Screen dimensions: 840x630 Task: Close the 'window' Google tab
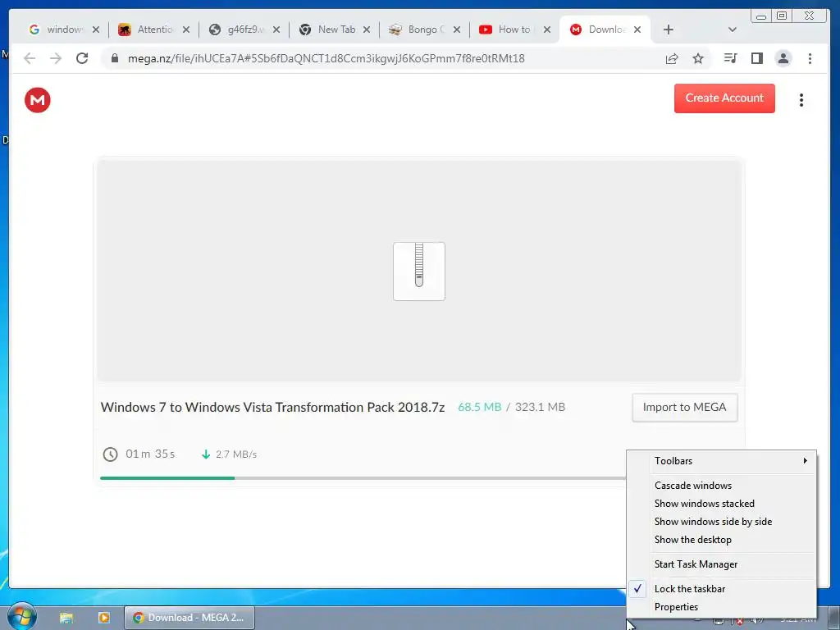[96, 30]
